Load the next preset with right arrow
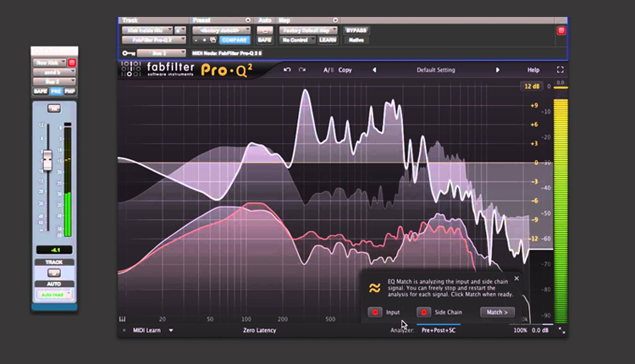 click(497, 69)
